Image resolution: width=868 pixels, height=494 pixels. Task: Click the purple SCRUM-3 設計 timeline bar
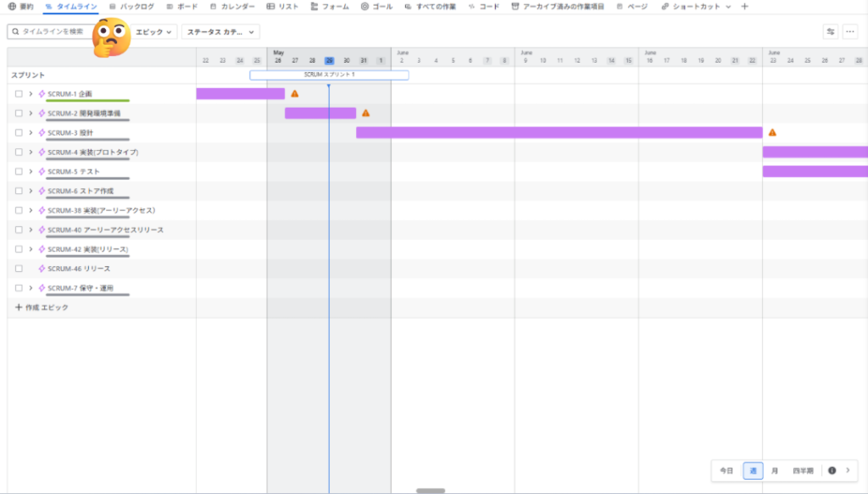tap(559, 132)
